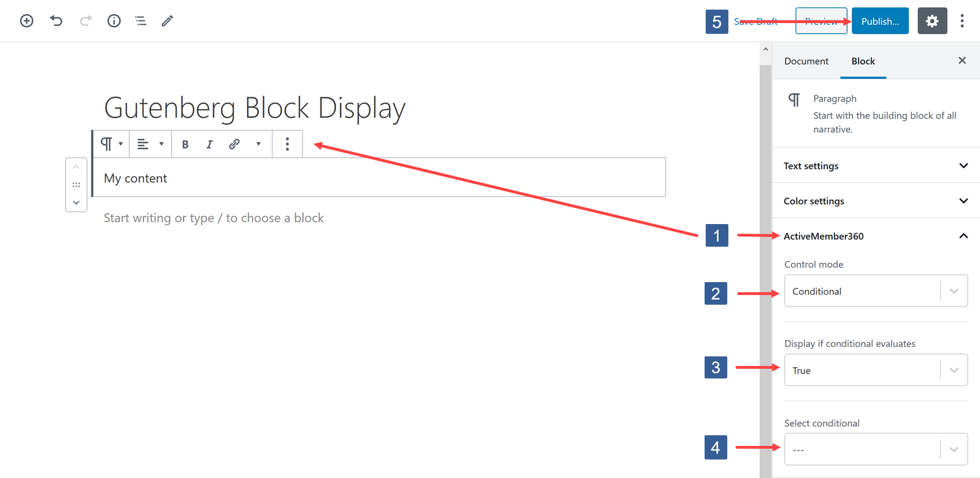View content structure information
The height and width of the screenshot is (478, 980).
coord(114,21)
